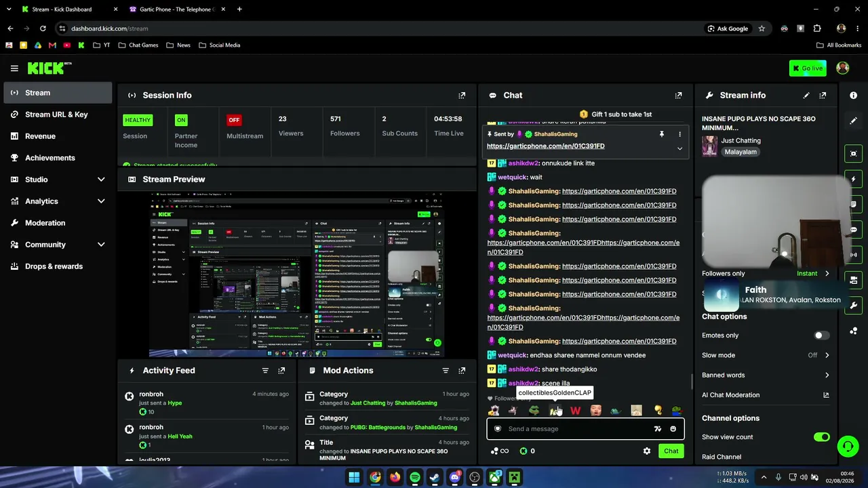Pop out the Session Info panel
Screen dimensions: 868x488
tap(462, 96)
